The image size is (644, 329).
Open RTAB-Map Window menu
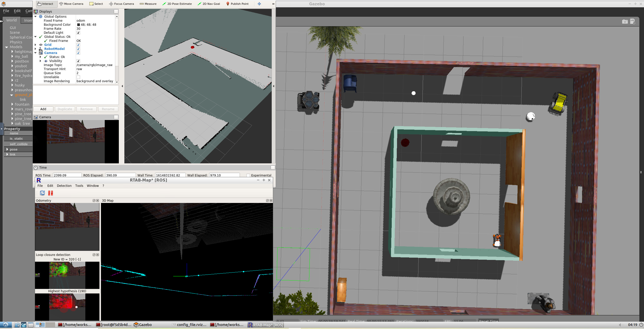click(93, 186)
